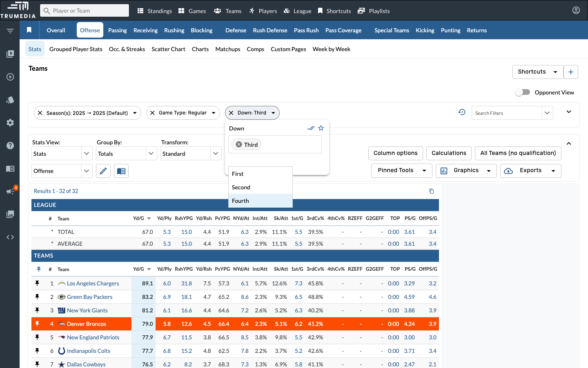
Task: Open the Graphics dropdown menu
Action: point(466,171)
